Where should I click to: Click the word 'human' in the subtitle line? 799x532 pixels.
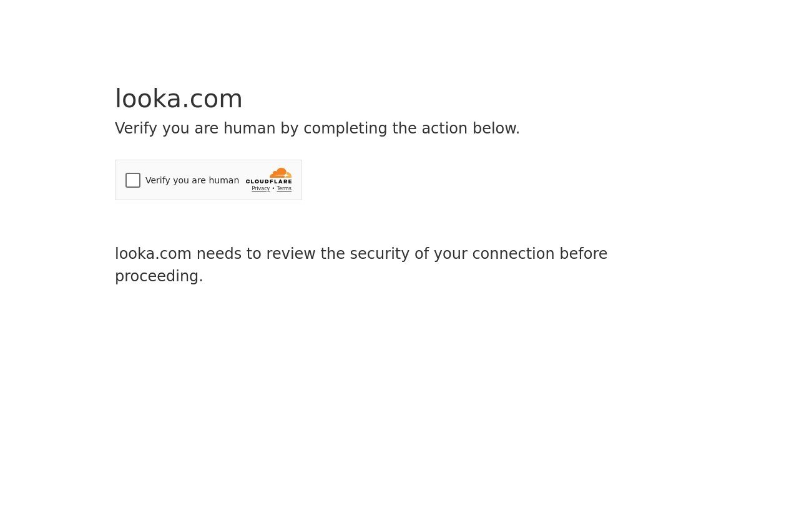[250, 128]
